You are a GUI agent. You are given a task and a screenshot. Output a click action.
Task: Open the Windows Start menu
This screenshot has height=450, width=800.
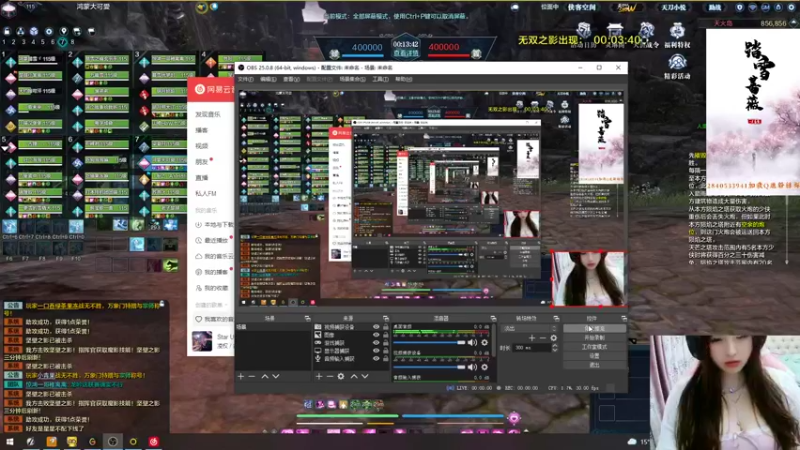(x=10, y=441)
